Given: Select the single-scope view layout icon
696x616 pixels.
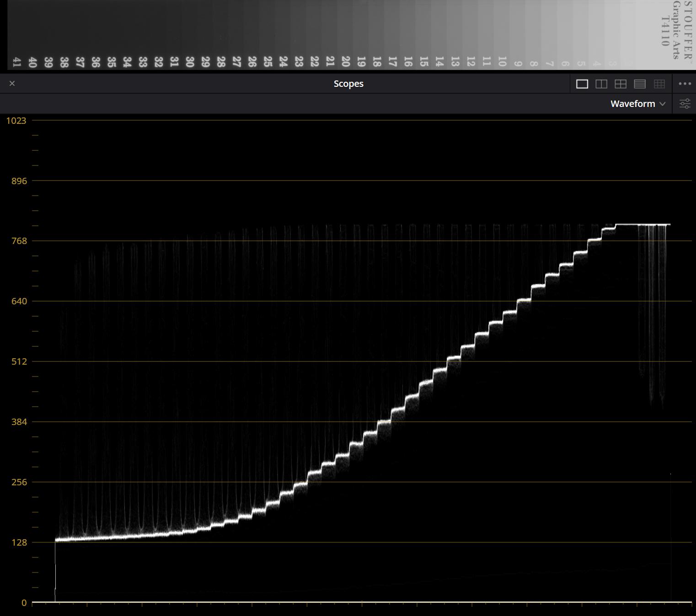Looking at the screenshot, I should point(582,84).
